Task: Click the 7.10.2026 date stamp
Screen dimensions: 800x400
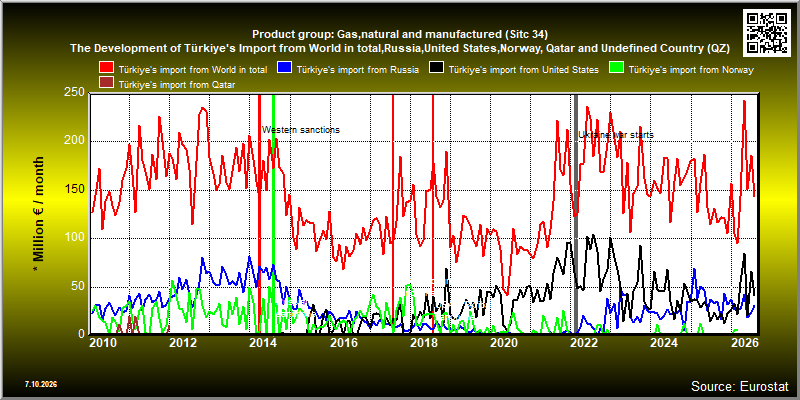Action: [x=40, y=384]
